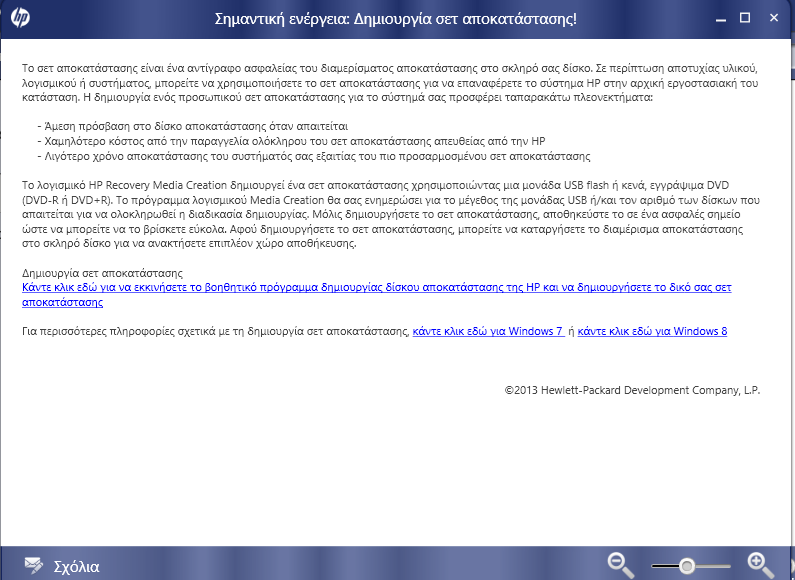Open the Windows 8 recovery info link
795x580 pixels.
[652, 331]
